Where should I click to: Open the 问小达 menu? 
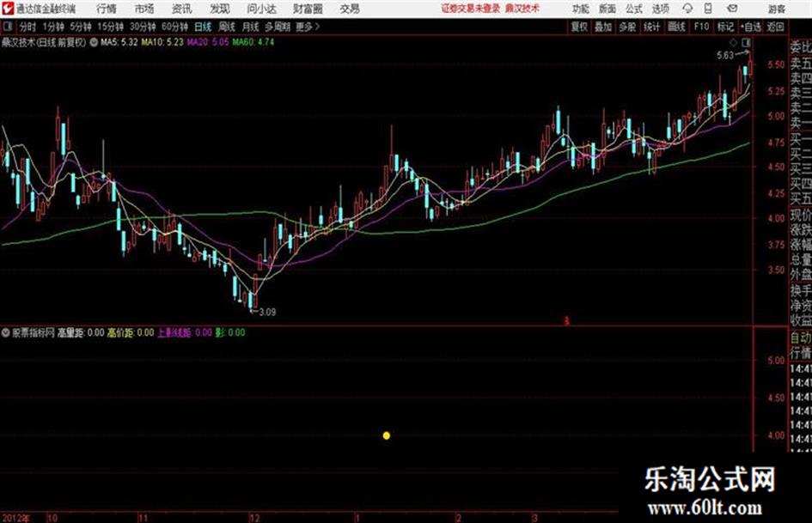pyautogui.click(x=261, y=9)
